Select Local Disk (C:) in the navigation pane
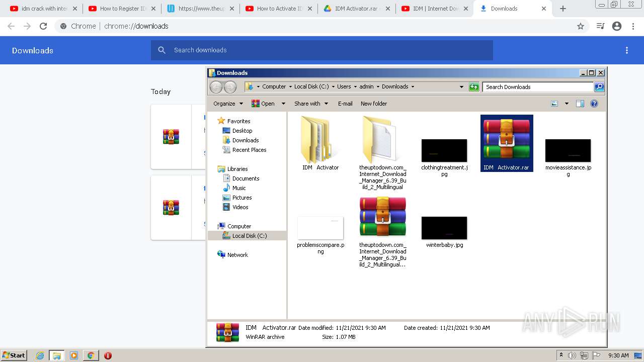The image size is (644, 362). 250,236
